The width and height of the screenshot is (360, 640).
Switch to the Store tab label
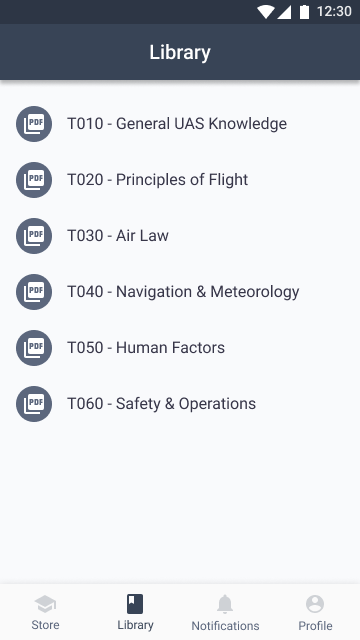click(45, 625)
